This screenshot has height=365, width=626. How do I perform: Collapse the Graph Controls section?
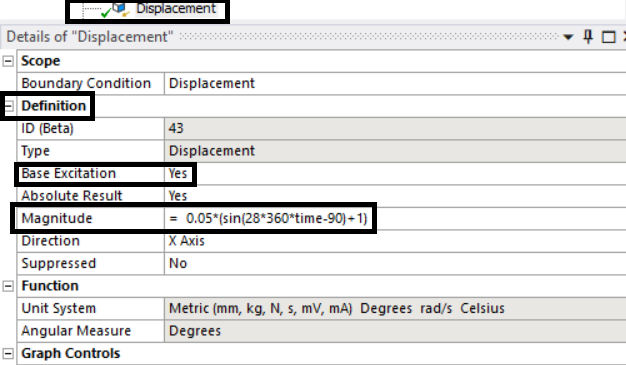(x=8, y=353)
